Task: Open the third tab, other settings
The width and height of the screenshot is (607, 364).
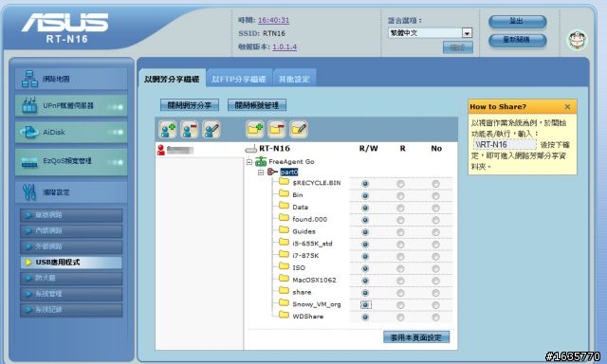Action: (x=294, y=79)
